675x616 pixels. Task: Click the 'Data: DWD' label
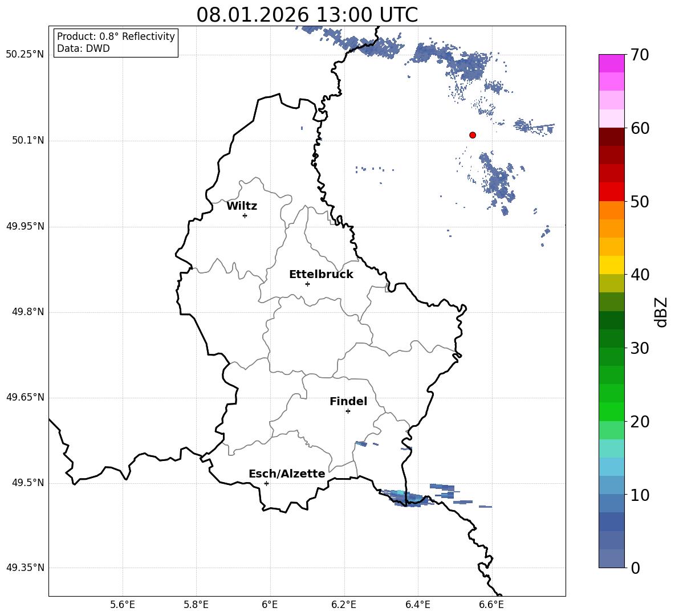click(83, 48)
